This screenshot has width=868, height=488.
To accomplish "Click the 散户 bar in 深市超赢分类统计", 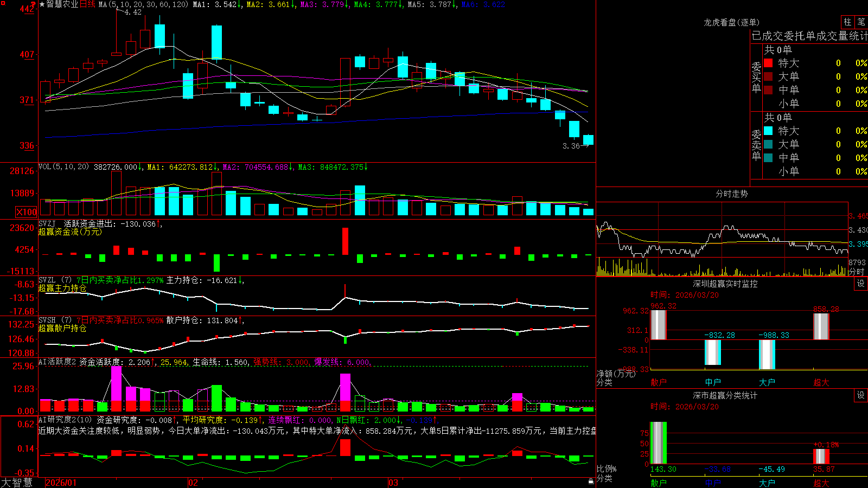I will 658,443.
